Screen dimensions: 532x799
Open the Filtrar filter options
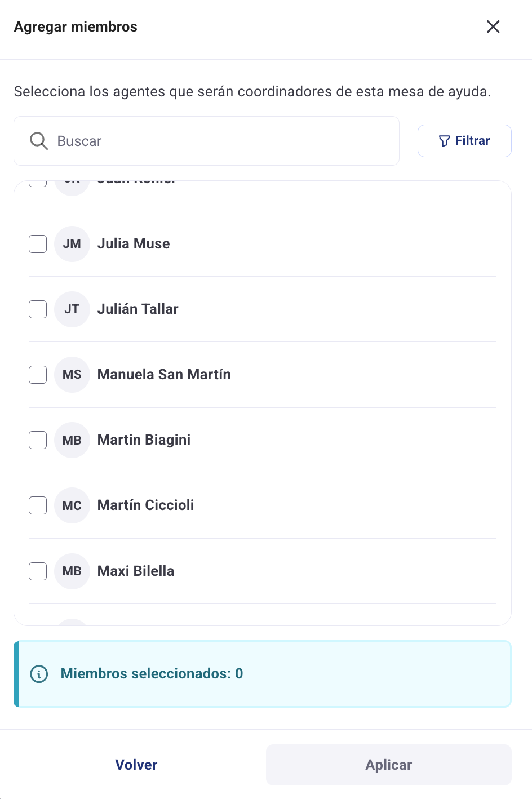click(464, 141)
